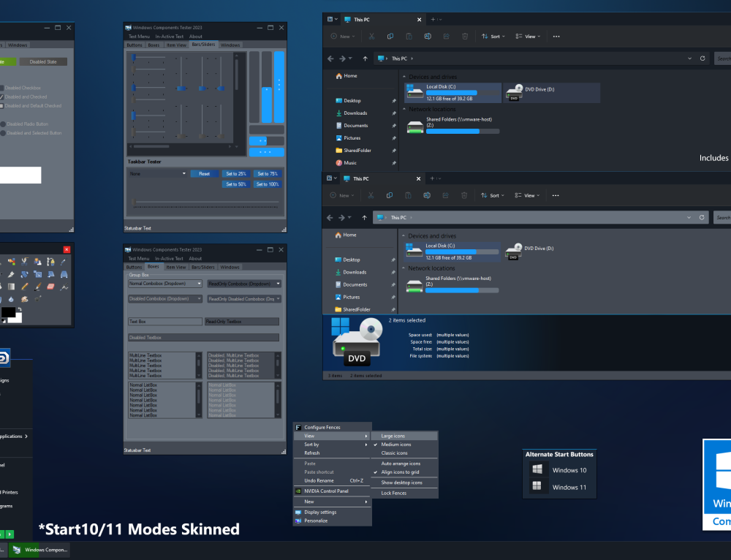Screen dimensions: 731x560
Task: Click the Refresh icon beside the upper address bar
Action: [x=702, y=58]
